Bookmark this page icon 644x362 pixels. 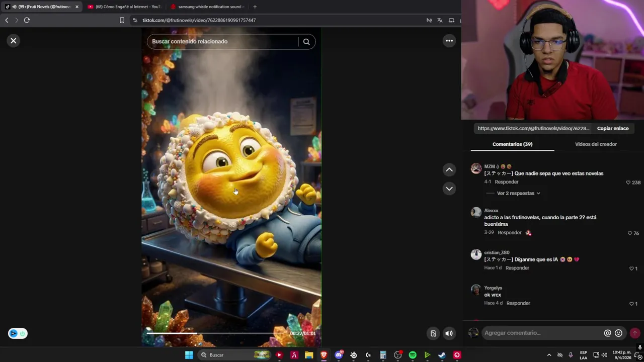point(122,20)
